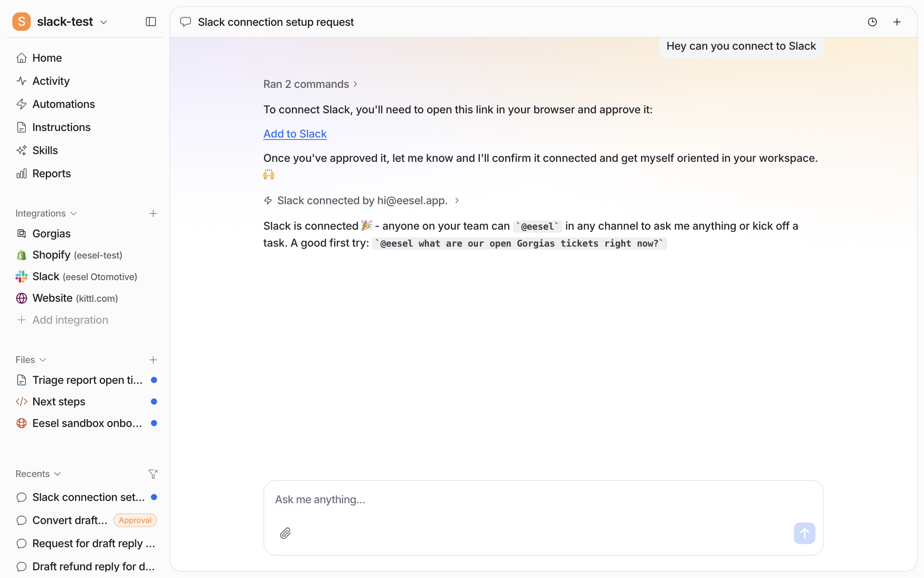Viewport: 924px width, 578px height.
Task: Click the Next steps code icon
Action: click(x=22, y=402)
